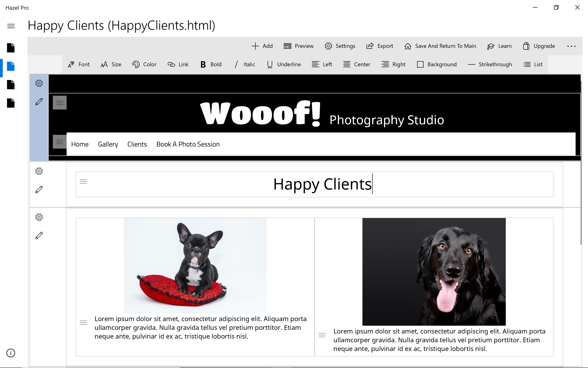Click the Wooof! logo text
The height and width of the screenshot is (368, 588).
[260, 113]
